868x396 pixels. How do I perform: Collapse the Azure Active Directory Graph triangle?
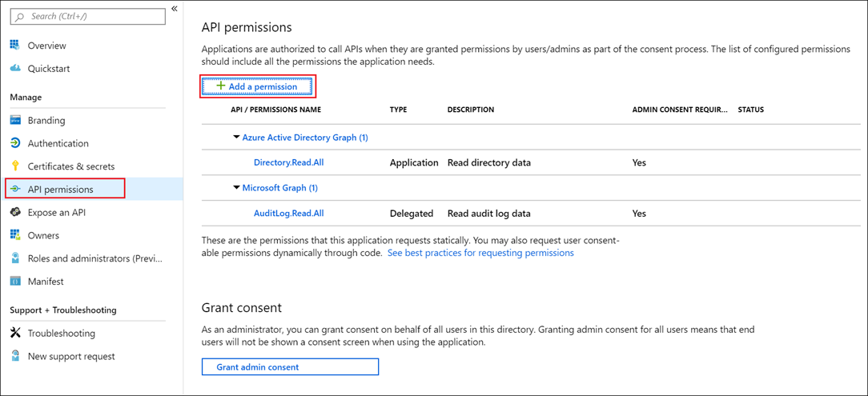click(x=236, y=138)
